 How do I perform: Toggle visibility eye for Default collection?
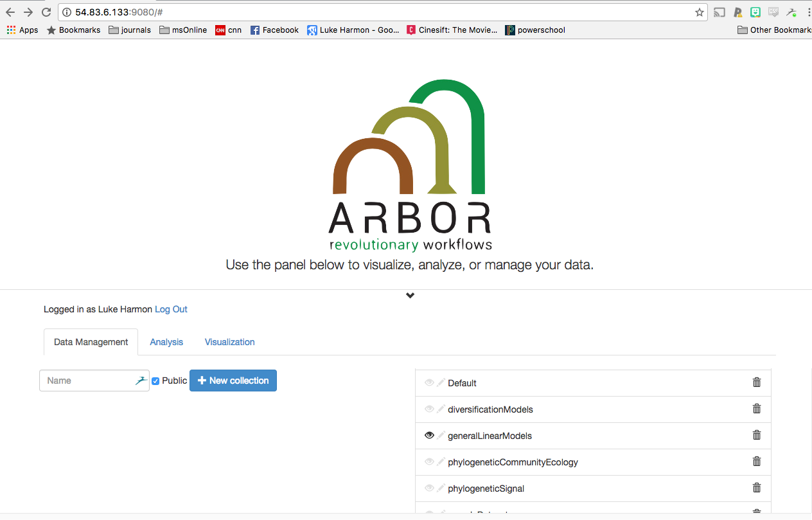click(429, 382)
